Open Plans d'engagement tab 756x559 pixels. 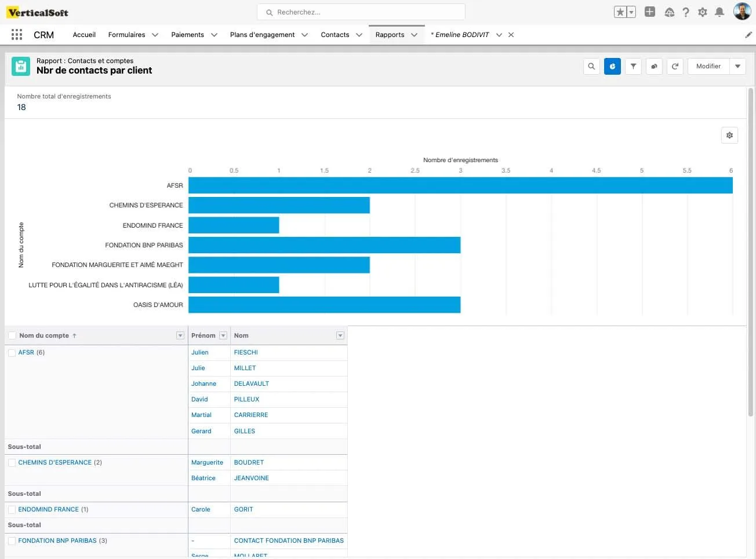click(262, 35)
